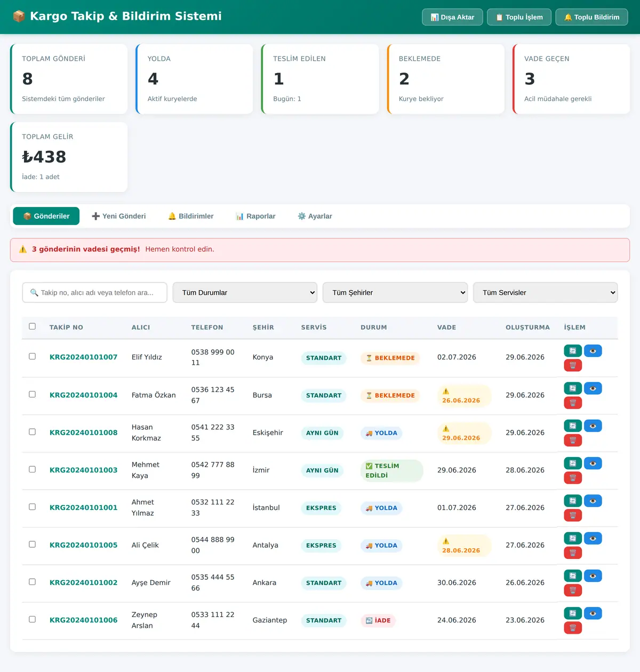
Task: Open the Raporlar tab
Action: coord(255,216)
